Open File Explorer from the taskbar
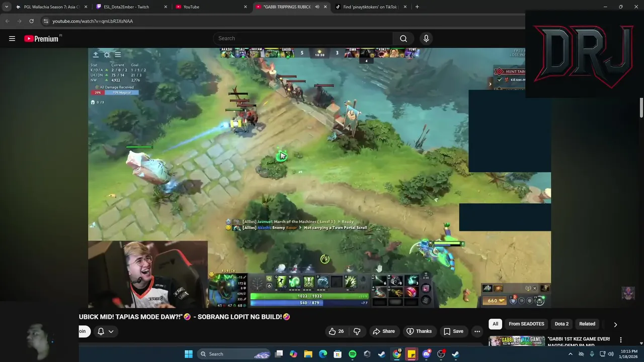This screenshot has height=362, width=644. (308, 354)
